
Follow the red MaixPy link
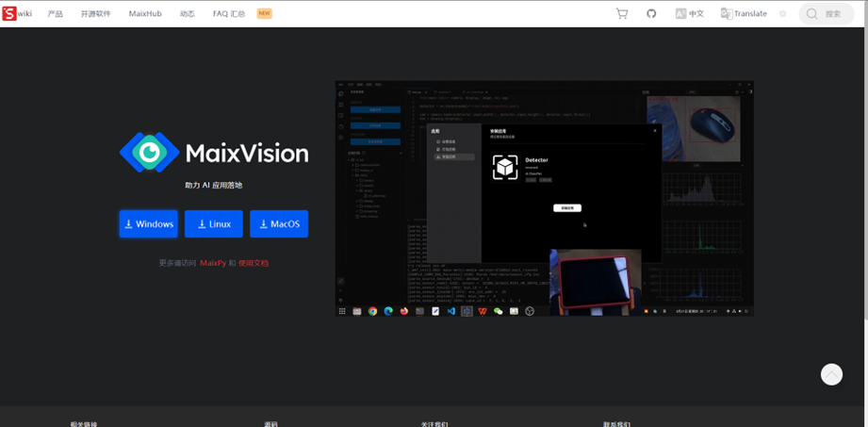213,263
